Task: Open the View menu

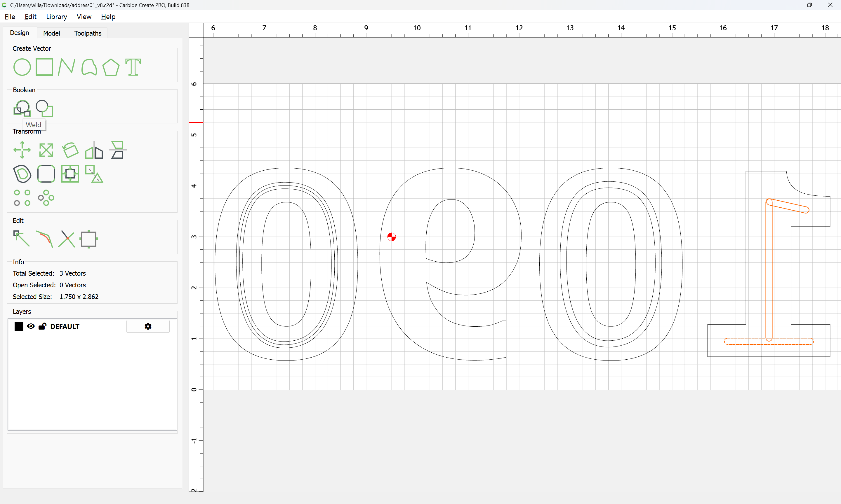Action: 84,17
